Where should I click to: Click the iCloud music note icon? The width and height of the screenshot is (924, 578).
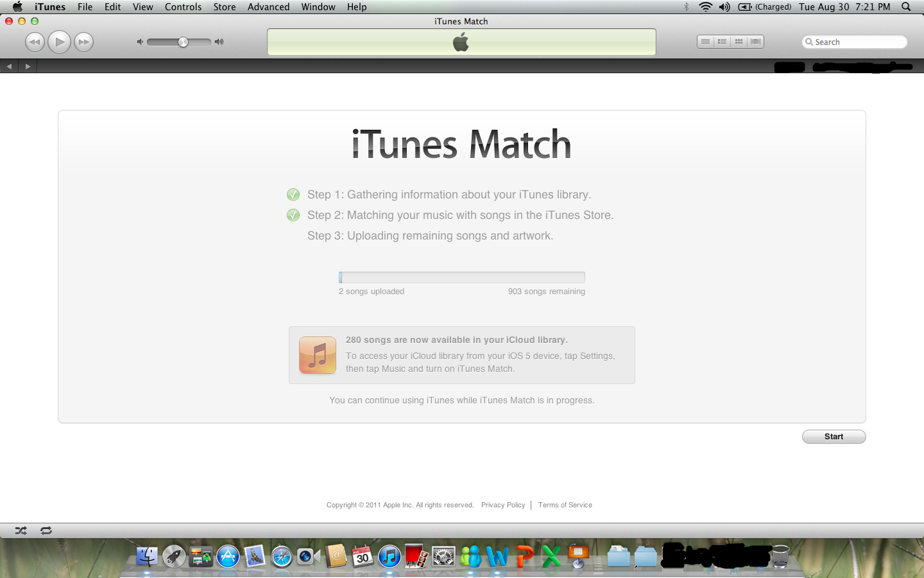coord(318,355)
